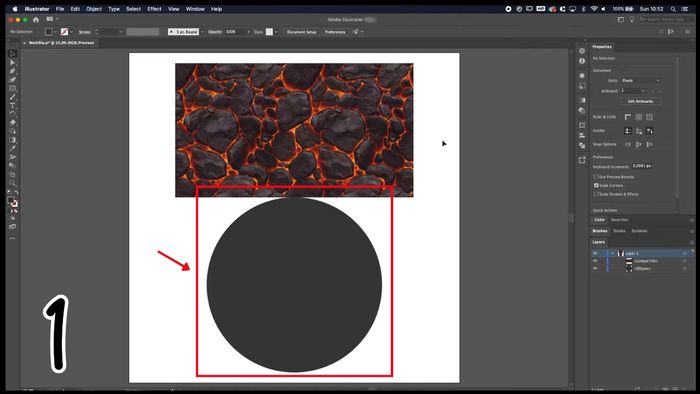Viewport: 700px width, 394px height.
Task: Click the Keyboard Increment input field
Action: 642,166
